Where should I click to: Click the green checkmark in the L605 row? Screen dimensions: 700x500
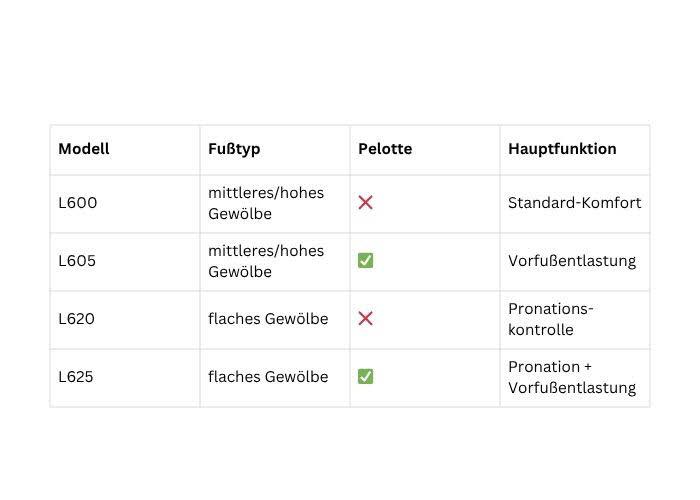[x=365, y=261]
